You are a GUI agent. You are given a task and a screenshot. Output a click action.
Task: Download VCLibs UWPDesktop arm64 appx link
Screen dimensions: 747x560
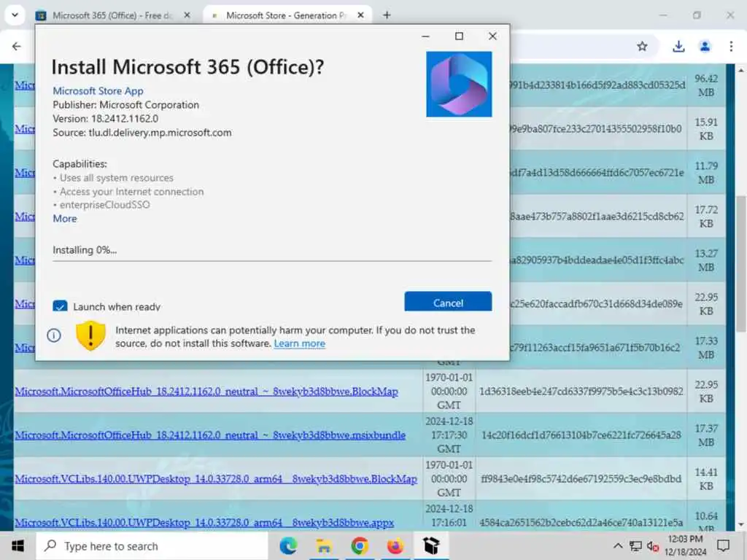(x=204, y=523)
